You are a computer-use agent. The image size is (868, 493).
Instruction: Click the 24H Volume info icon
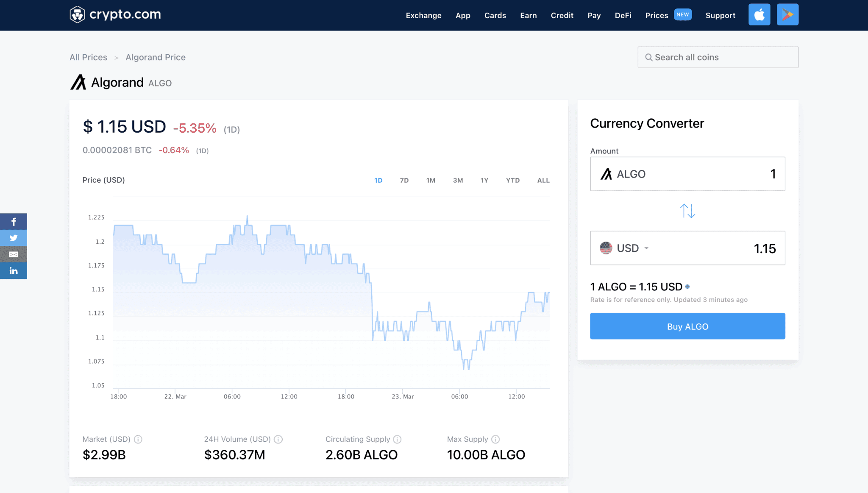(x=278, y=439)
